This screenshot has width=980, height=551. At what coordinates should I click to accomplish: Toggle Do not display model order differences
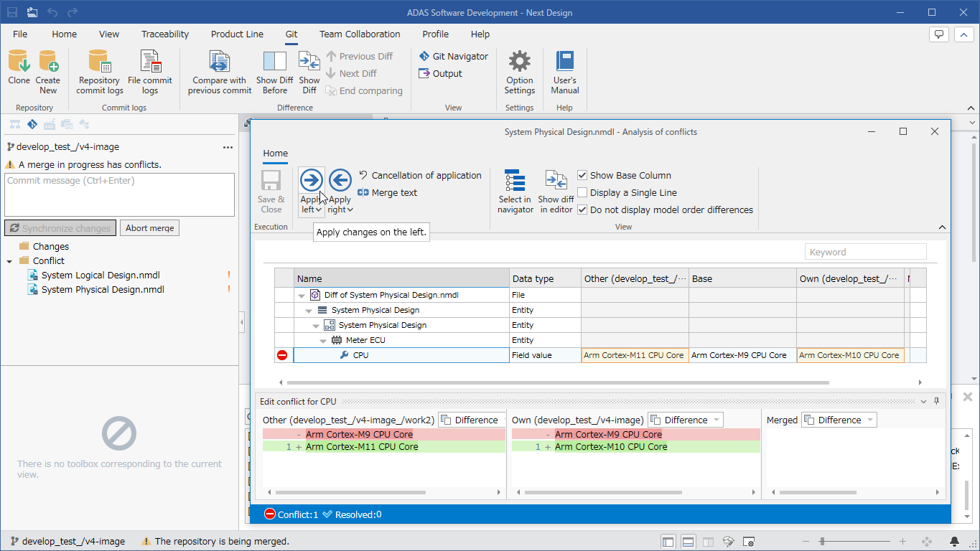[582, 209]
